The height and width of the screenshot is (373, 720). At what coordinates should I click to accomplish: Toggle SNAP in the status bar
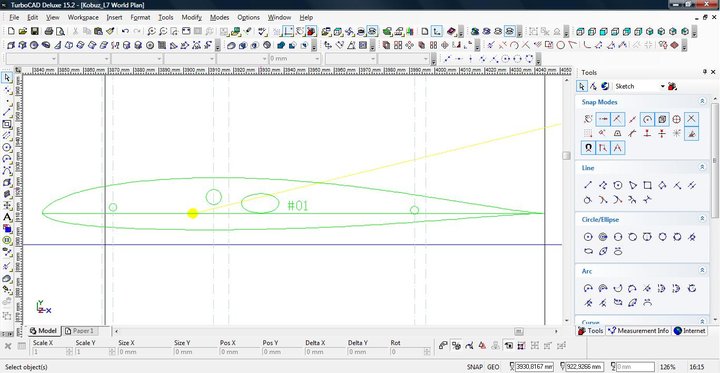[x=474, y=367]
